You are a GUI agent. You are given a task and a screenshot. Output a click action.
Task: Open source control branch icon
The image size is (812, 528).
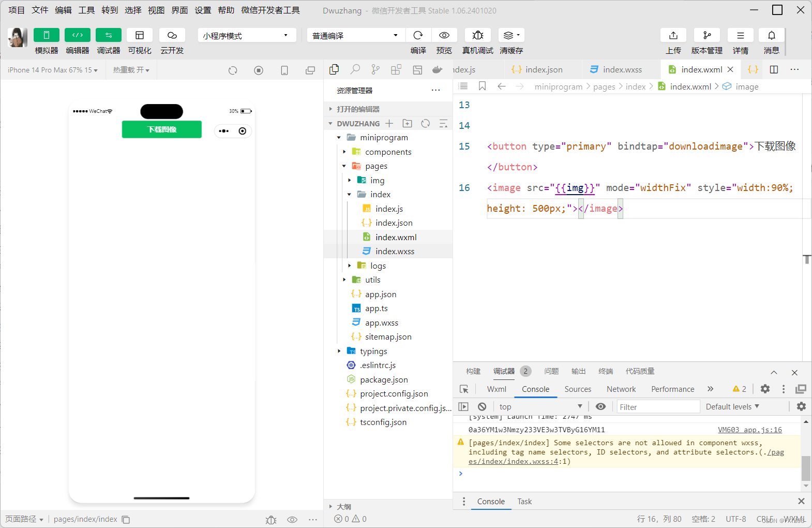point(375,69)
